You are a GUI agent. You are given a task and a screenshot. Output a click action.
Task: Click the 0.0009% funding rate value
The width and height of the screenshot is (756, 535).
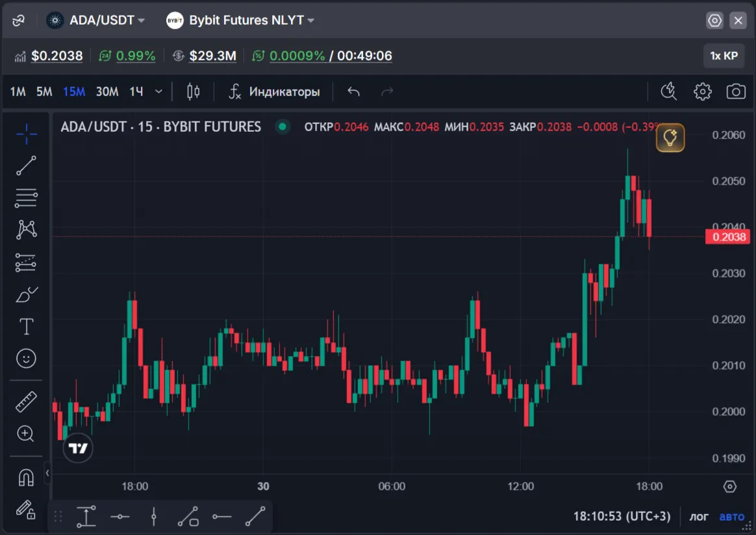pos(297,56)
